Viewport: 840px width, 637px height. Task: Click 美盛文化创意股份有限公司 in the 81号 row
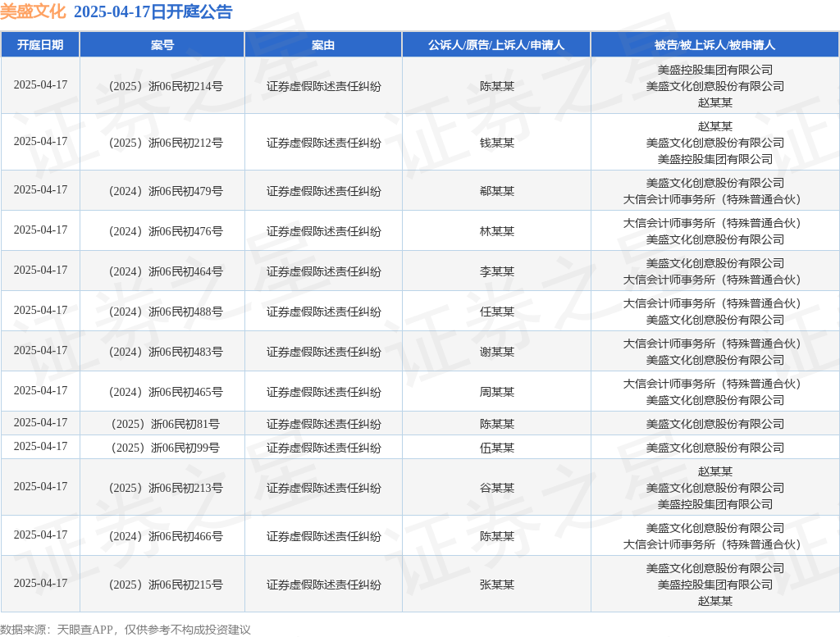point(714,424)
